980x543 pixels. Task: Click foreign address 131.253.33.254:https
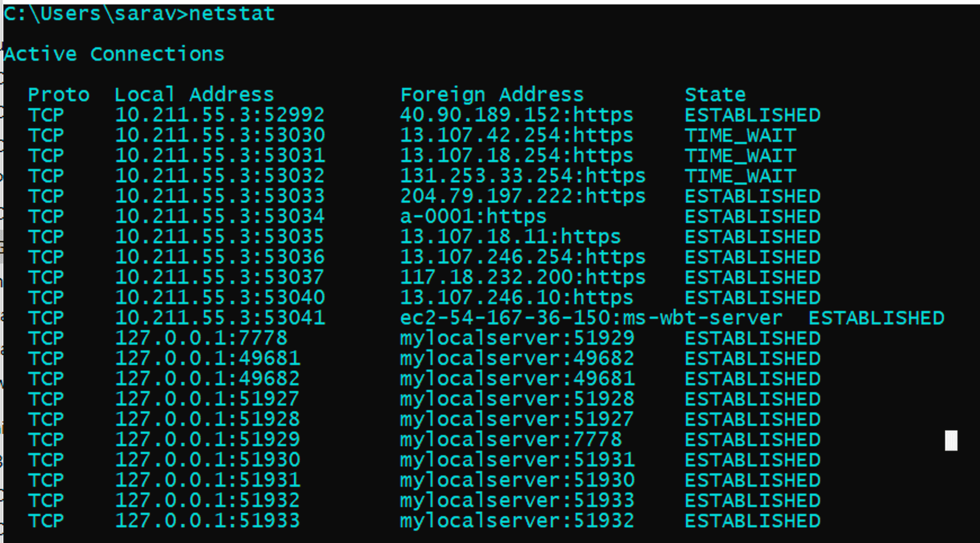coord(522,176)
